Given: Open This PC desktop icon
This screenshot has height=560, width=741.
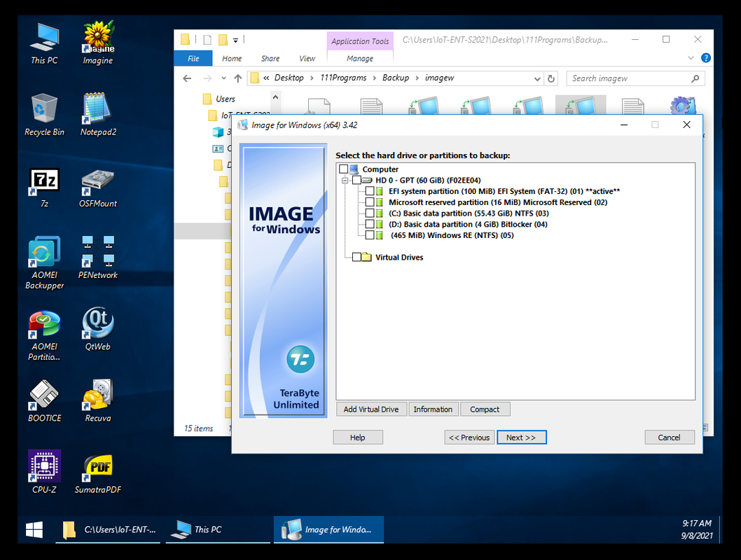Looking at the screenshot, I should point(44,43).
